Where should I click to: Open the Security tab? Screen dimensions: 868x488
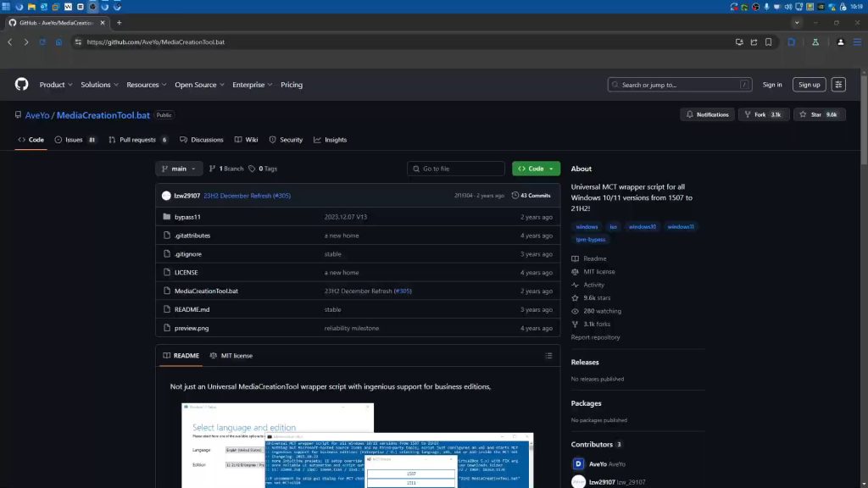(x=286, y=140)
